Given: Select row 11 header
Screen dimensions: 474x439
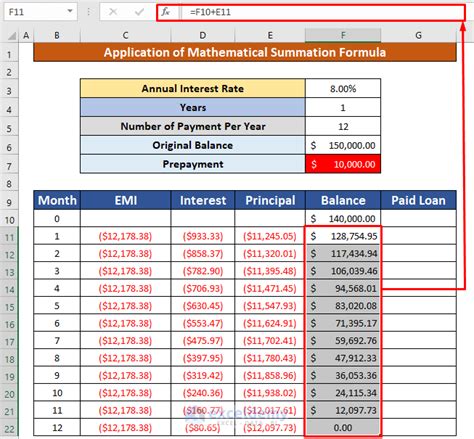Looking at the screenshot, I should click(x=9, y=237).
